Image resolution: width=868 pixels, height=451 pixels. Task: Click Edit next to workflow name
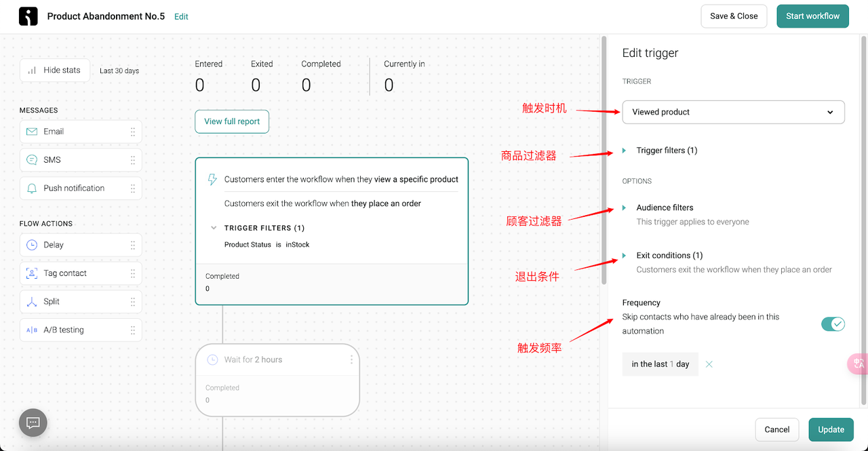181,17
